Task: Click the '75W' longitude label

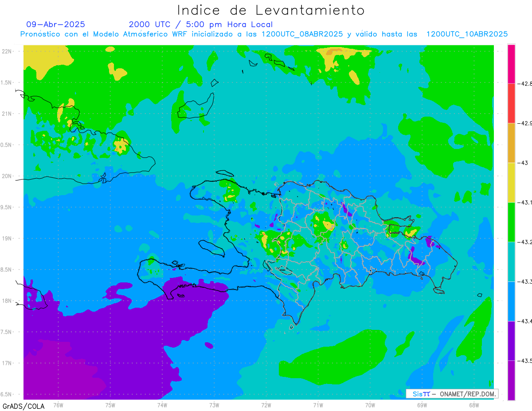Action: (x=110, y=405)
